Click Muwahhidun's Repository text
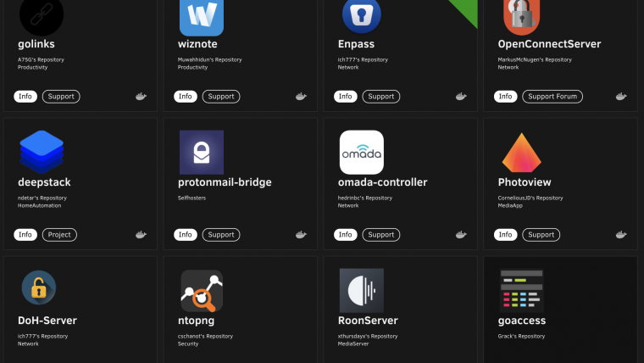This screenshot has width=644, height=363. [x=209, y=59]
